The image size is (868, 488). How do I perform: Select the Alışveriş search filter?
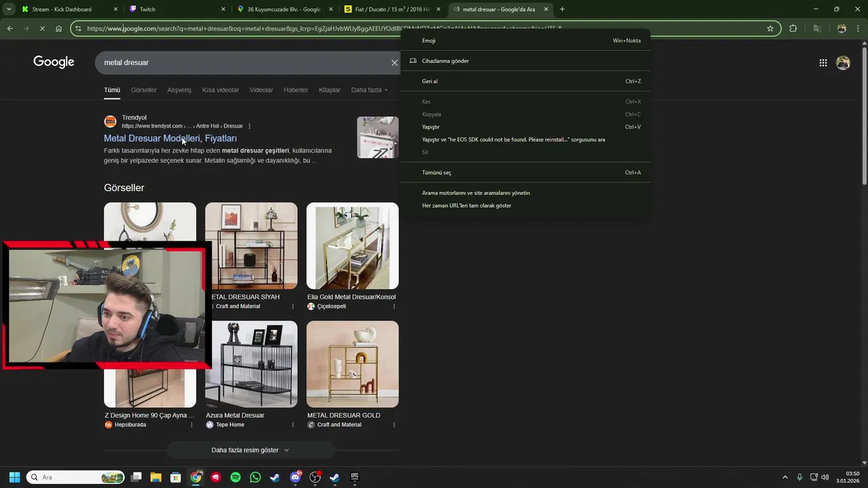click(x=179, y=89)
